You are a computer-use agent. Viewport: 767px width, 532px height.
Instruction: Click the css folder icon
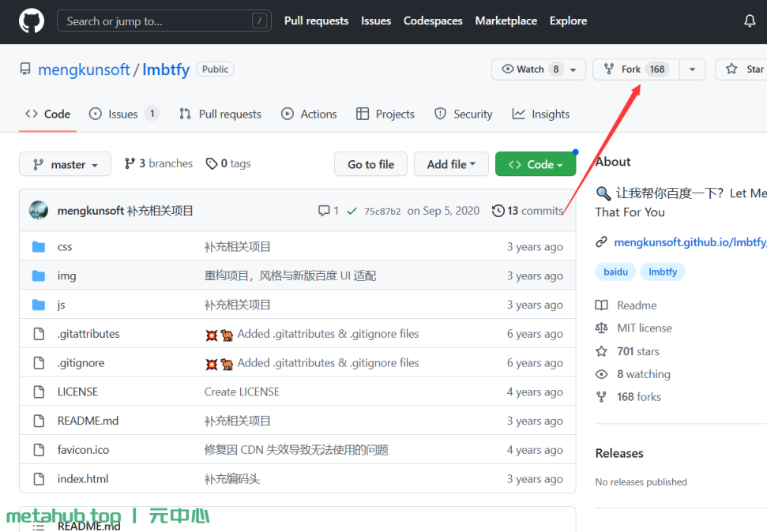click(x=39, y=247)
